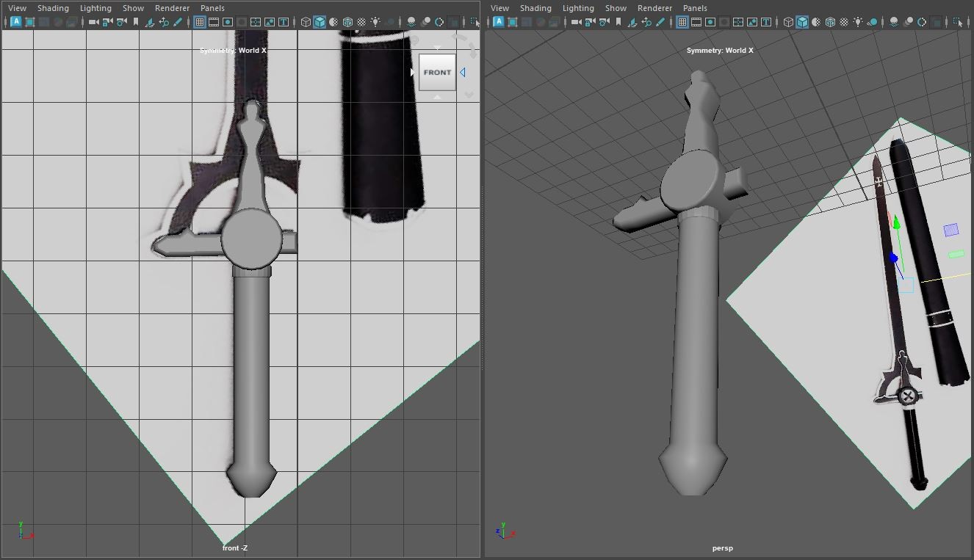Toggle Resolution Gate in persp panel toolbar

(x=710, y=22)
